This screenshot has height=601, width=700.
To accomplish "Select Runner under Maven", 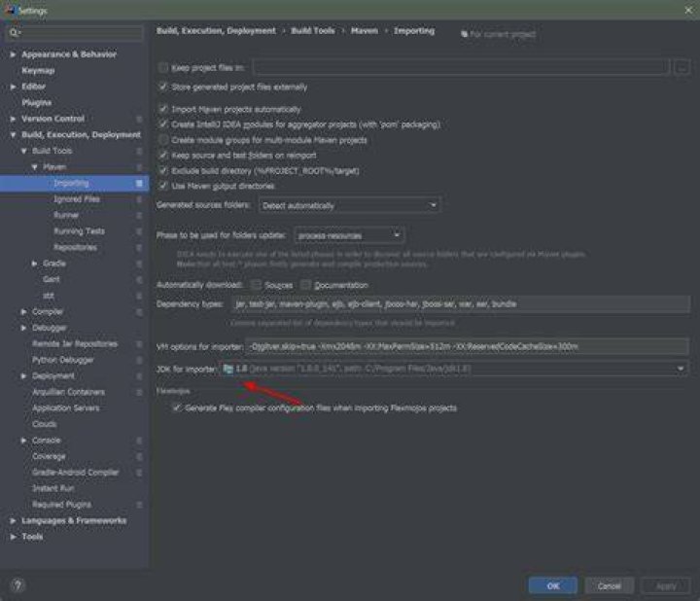I will pos(66,215).
